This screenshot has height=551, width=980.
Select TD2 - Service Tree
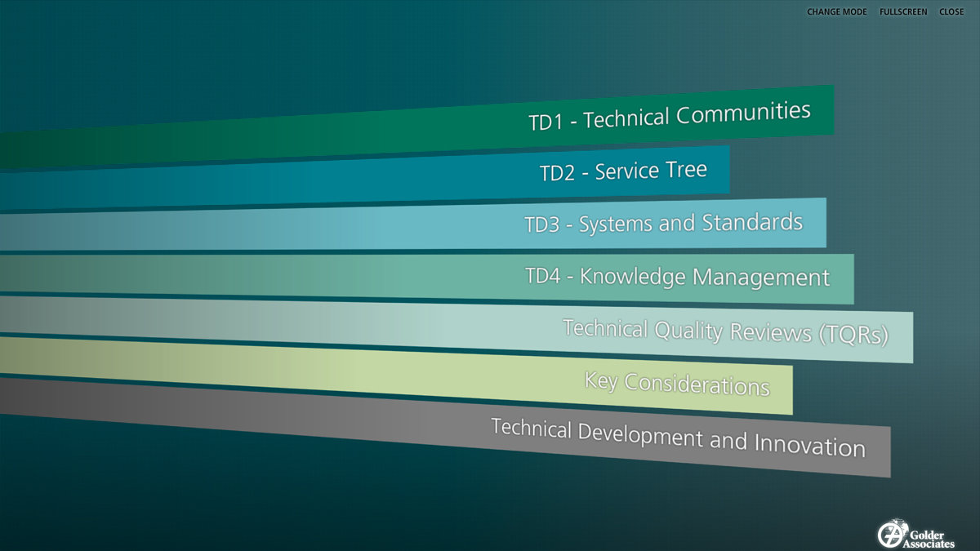(x=623, y=171)
